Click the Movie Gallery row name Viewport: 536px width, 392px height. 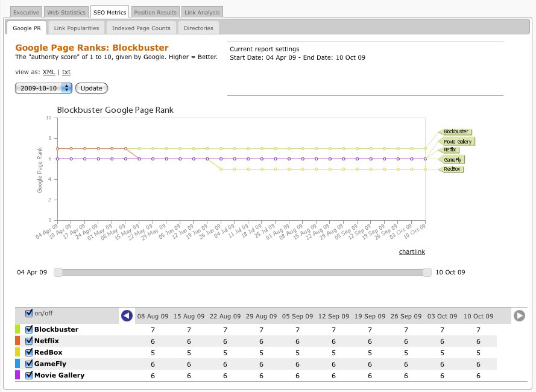pyautogui.click(x=59, y=375)
